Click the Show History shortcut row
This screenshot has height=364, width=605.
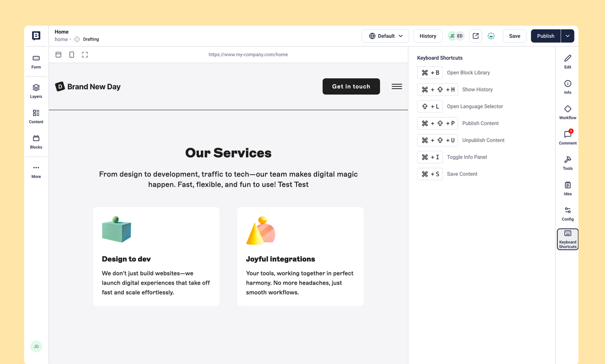455,90
